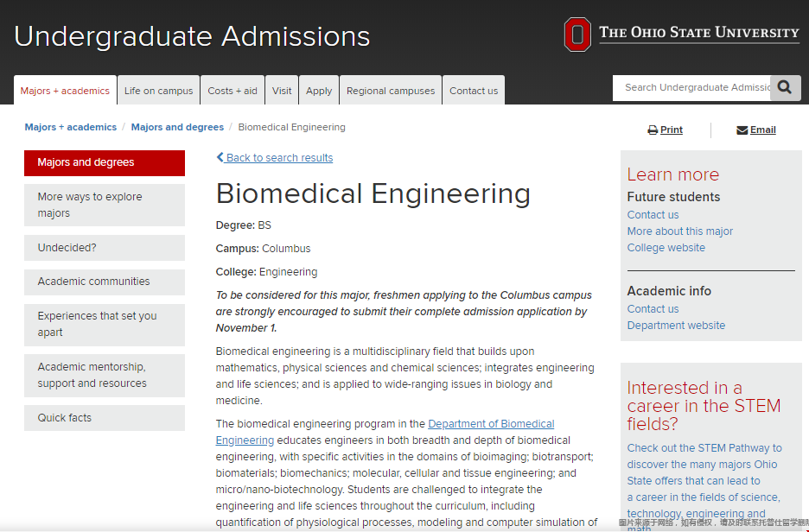Click the search magnifying glass icon
Image resolution: width=809 pixels, height=532 pixels.
[x=784, y=87]
